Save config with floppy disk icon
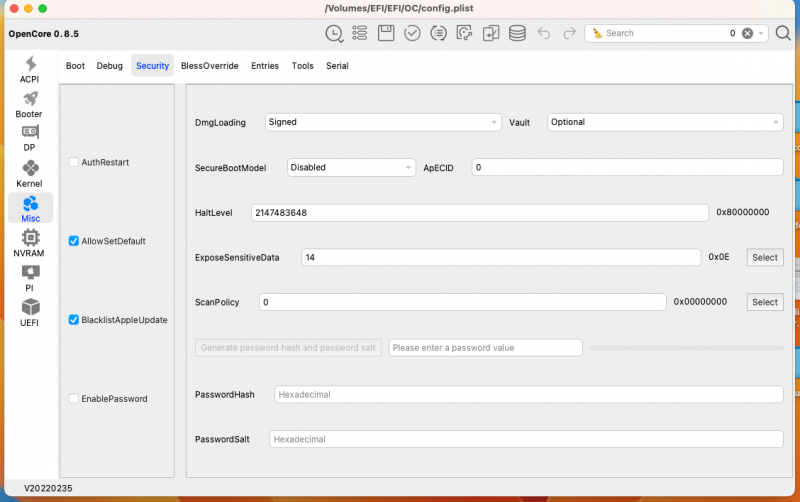This screenshot has height=502, width=800. [386, 33]
